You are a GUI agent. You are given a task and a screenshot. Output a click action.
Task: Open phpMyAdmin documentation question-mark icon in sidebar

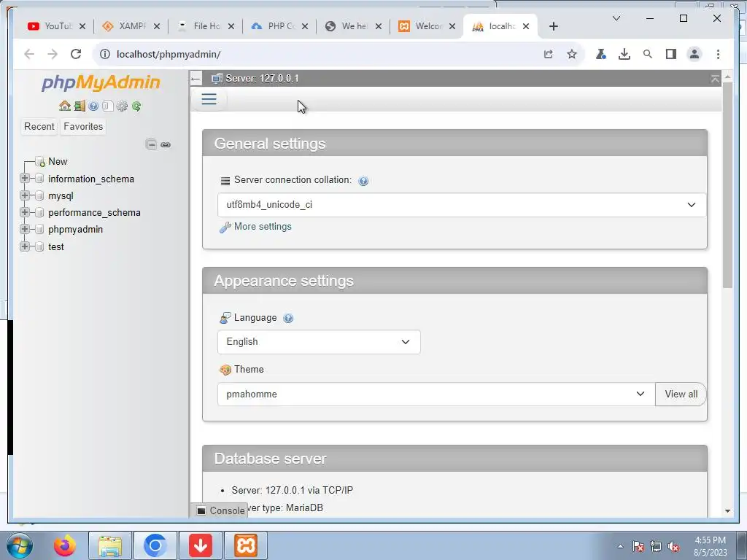[x=93, y=106]
